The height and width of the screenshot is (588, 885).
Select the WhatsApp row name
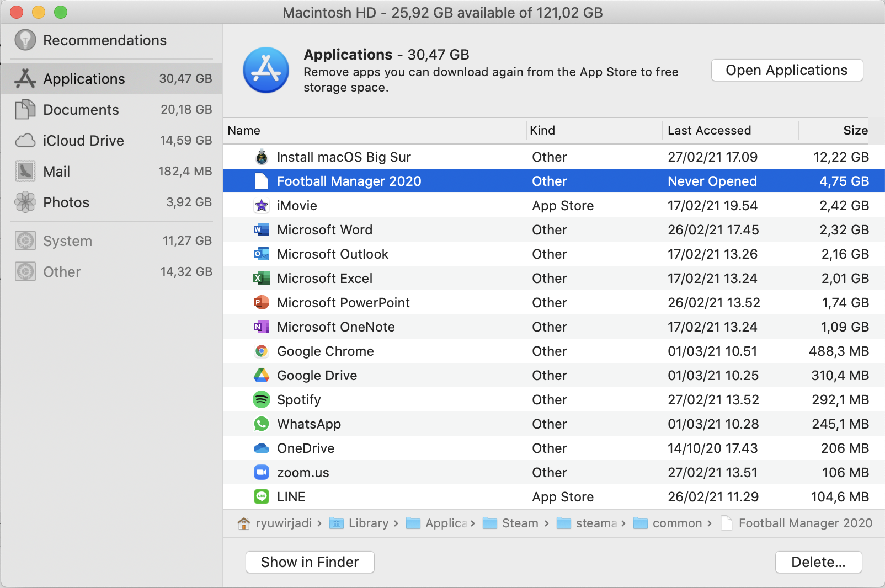pyautogui.click(x=309, y=424)
